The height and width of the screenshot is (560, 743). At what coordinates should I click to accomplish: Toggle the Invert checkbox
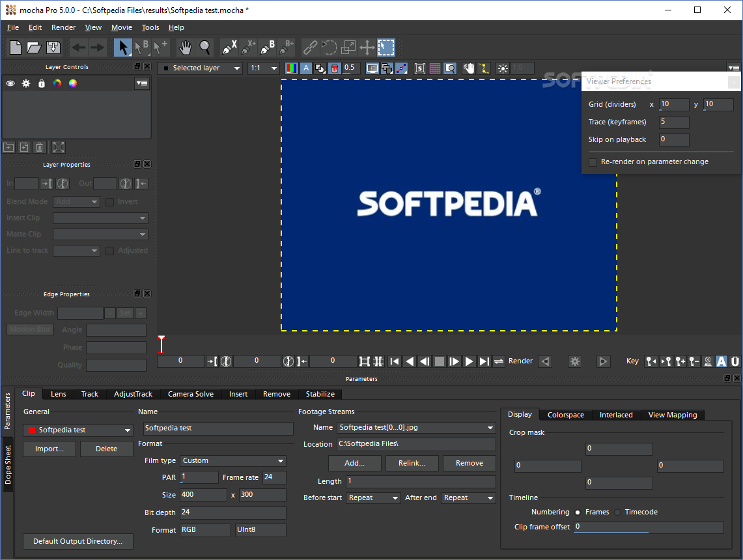click(110, 202)
